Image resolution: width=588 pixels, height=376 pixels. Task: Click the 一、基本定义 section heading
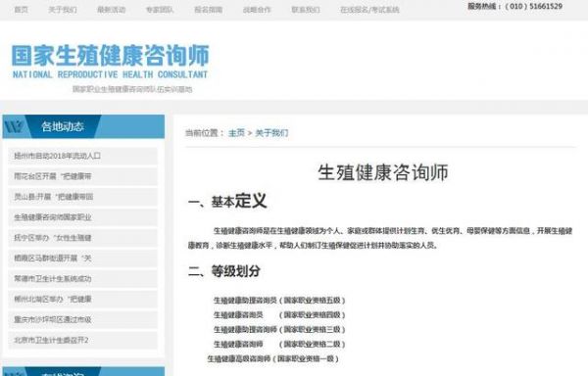tap(227, 201)
